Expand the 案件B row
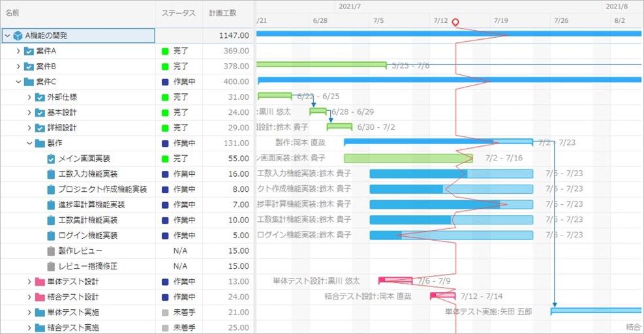Image resolution: width=644 pixels, height=334 pixels. [x=18, y=67]
